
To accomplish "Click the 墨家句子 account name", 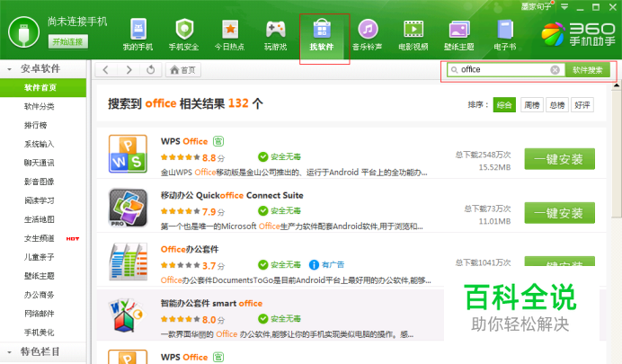I will coord(536,7).
